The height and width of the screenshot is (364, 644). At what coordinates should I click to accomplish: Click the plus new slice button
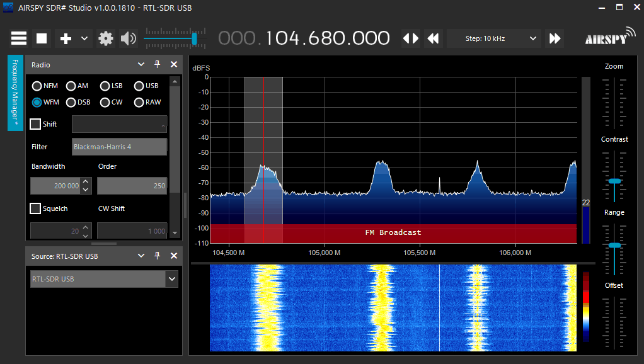click(x=66, y=38)
